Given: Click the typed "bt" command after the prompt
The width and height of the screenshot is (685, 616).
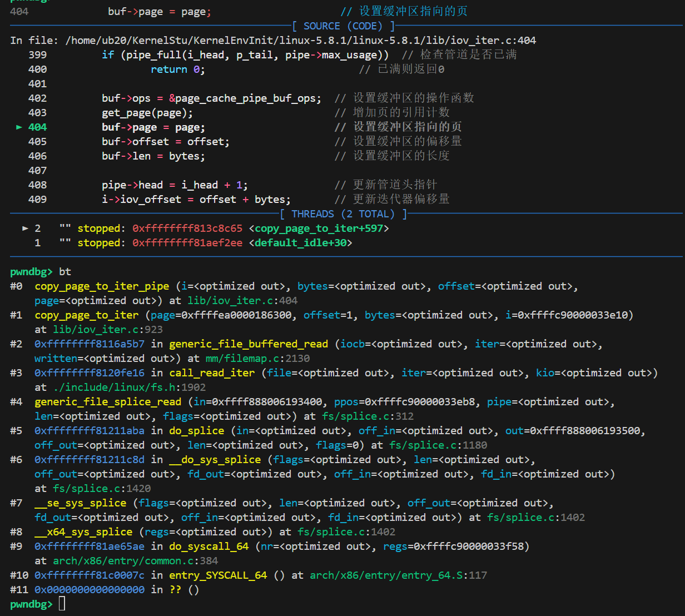Looking at the screenshot, I should pos(65,272).
